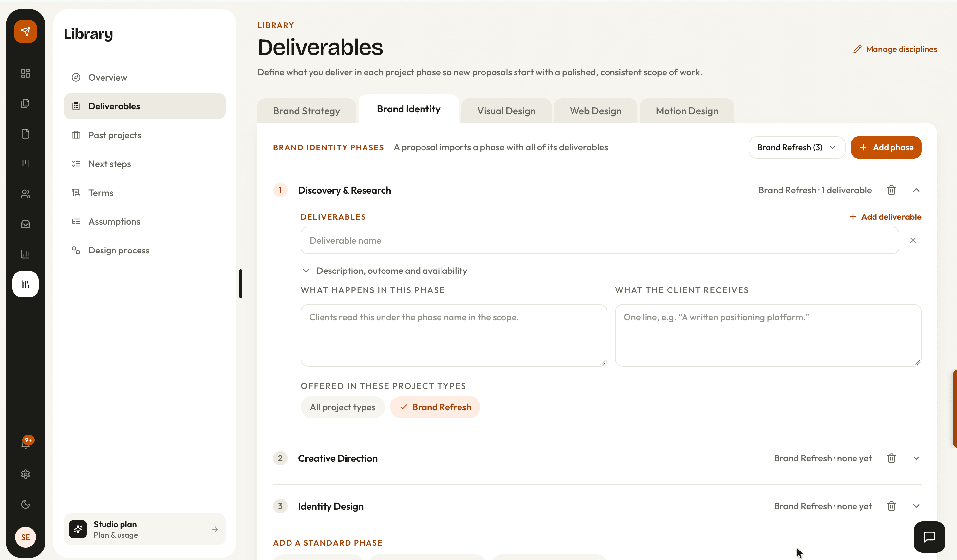Screen dimensions: 957x560
Task: Open Design process in the Library sidebar
Action: (145, 251)
